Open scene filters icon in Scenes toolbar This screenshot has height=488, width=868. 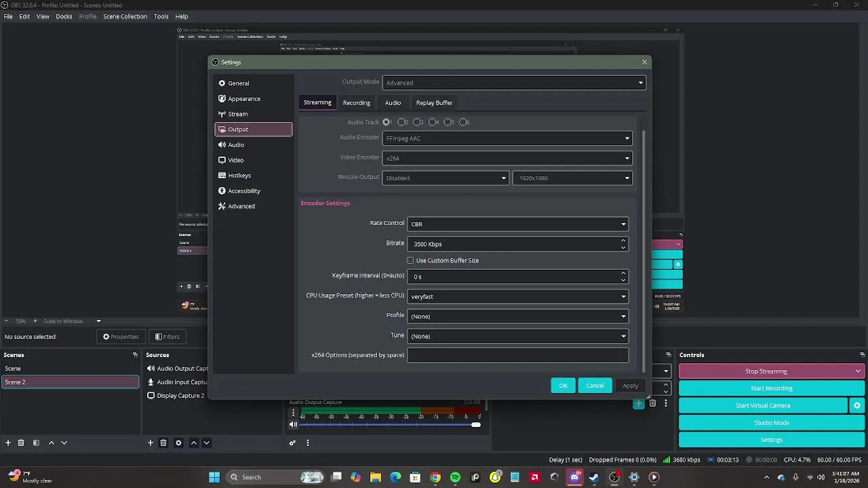click(x=36, y=443)
